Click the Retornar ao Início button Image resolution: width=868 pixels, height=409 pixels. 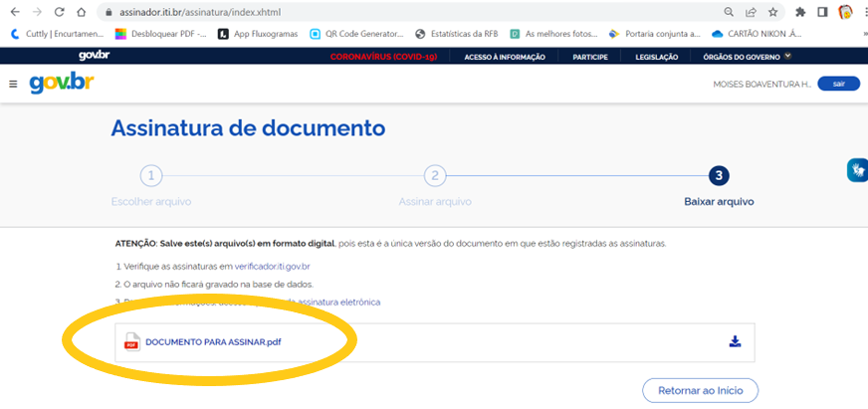(x=700, y=390)
